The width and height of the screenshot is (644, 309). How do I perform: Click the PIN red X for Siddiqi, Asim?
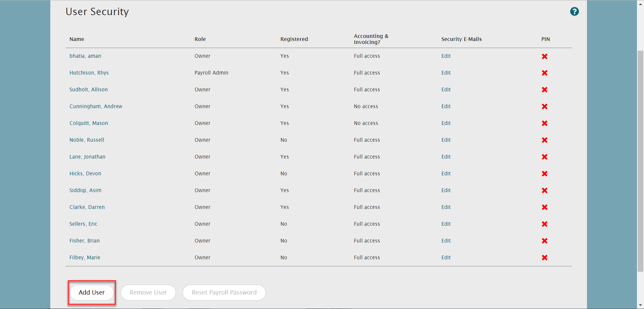(x=544, y=190)
